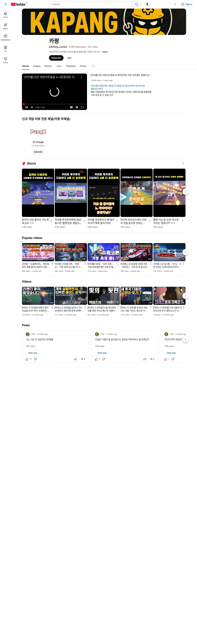Open more options on featured video player
This screenshot has width=197, height=644.
(81, 77)
